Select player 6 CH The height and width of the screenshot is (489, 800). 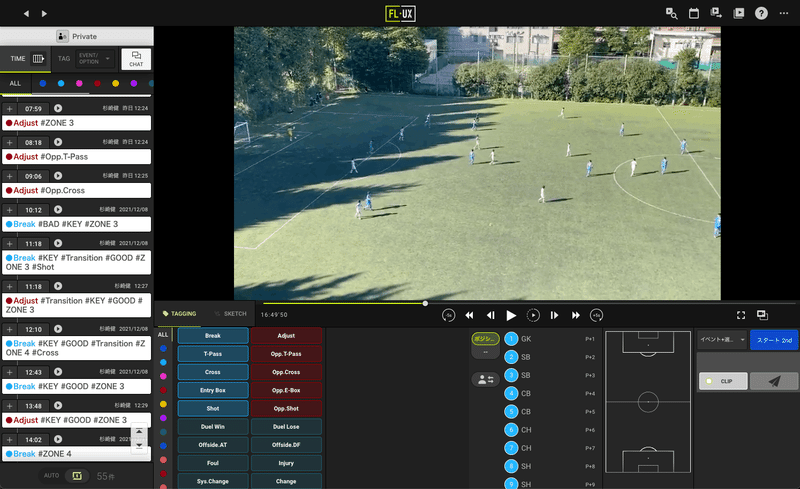coord(511,430)
